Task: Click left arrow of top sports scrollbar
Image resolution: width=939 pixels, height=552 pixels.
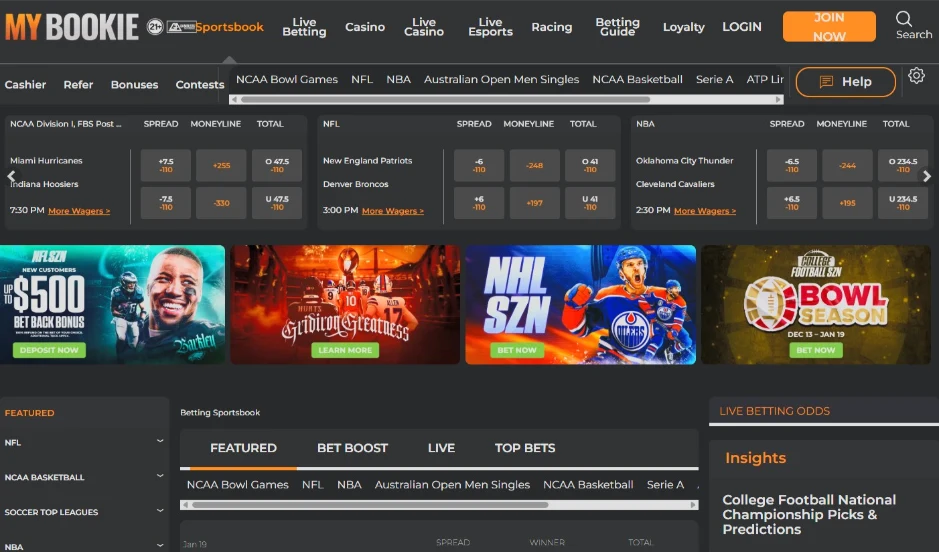Action: (x=234, y=100)
